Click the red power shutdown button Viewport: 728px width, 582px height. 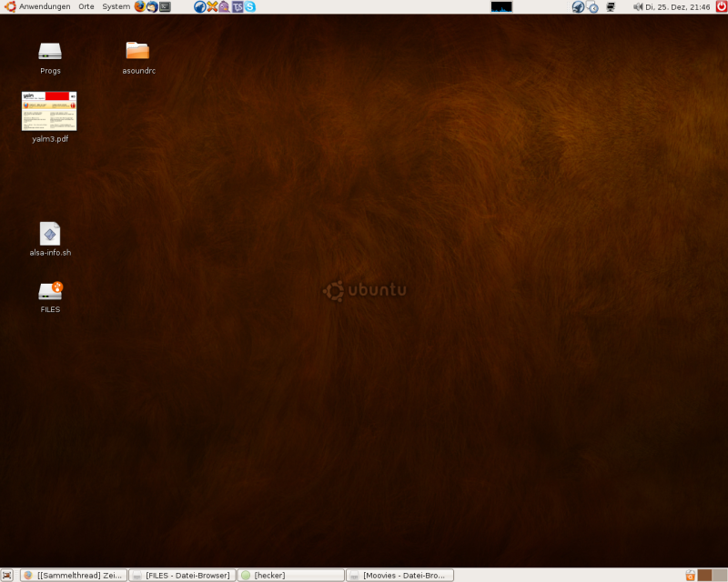click(x=722, y=6)
